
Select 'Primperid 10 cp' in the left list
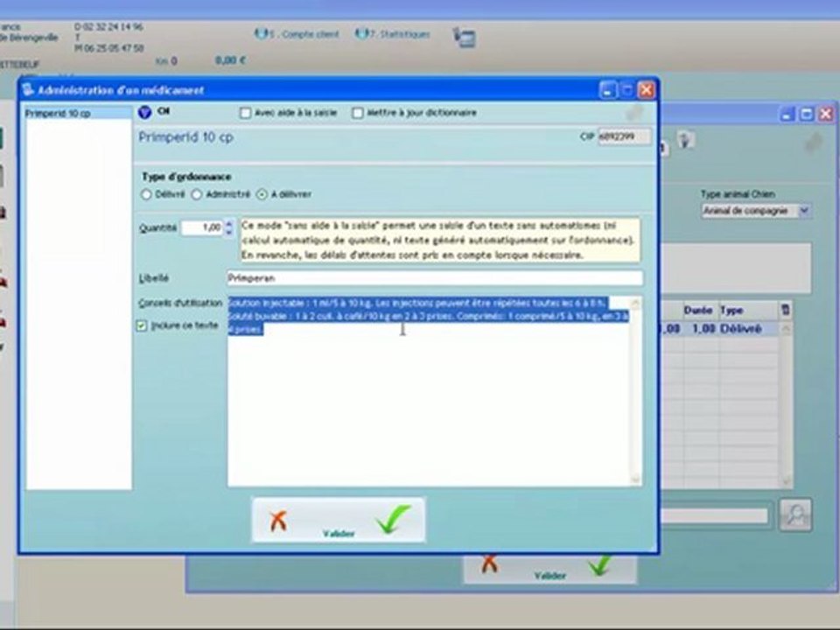pos(78,114)
